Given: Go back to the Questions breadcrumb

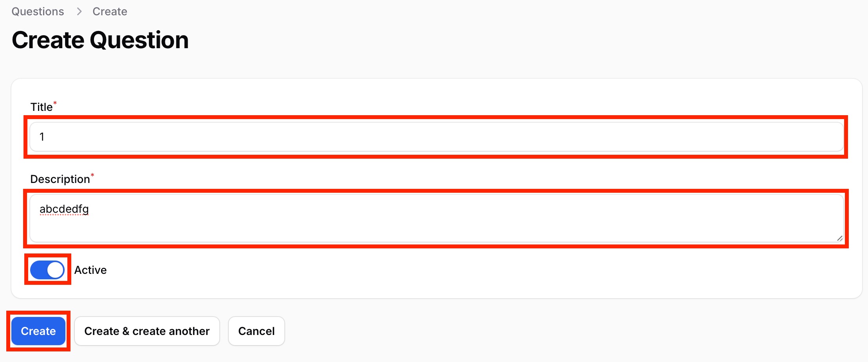Looking at the screenshot, I should tap(38, 12).
